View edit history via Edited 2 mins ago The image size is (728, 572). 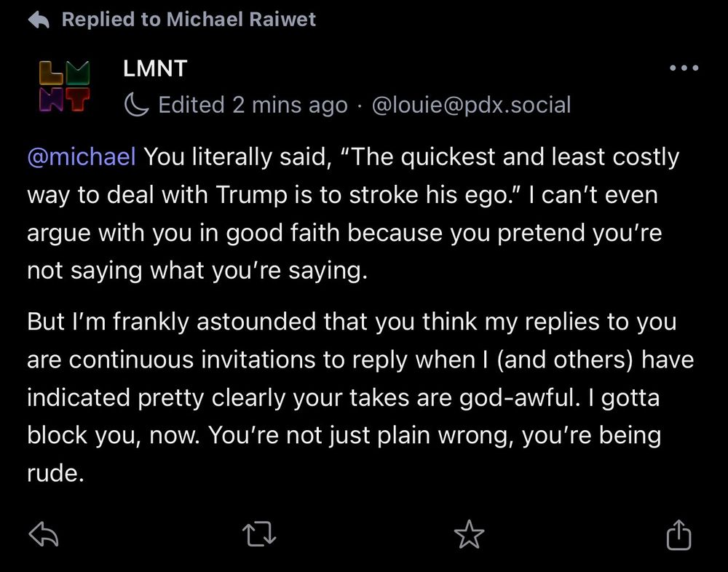pos(253,105)
